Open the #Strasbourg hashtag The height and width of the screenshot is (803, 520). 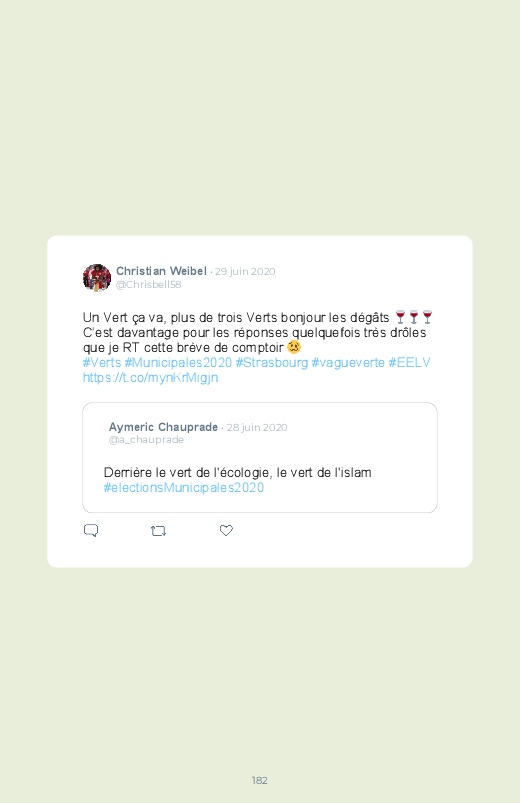click(x=272, y=363)
